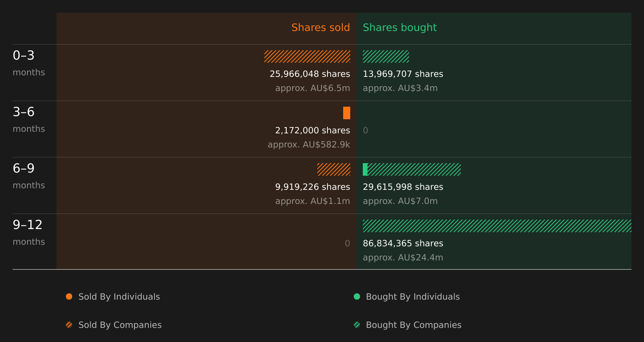Click the 29,615,998 shares value

[403, 187]
